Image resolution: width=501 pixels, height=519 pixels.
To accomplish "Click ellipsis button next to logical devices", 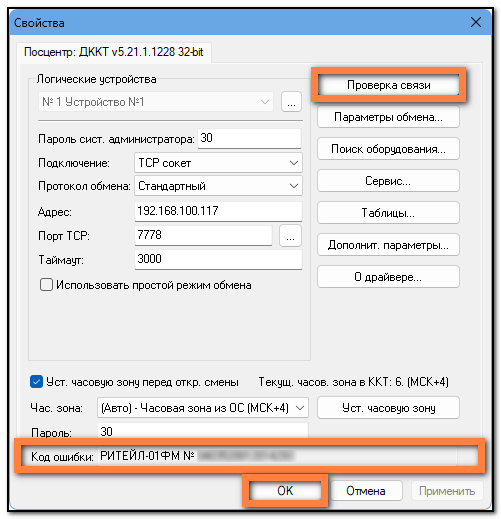I will (x=291, y=102).
